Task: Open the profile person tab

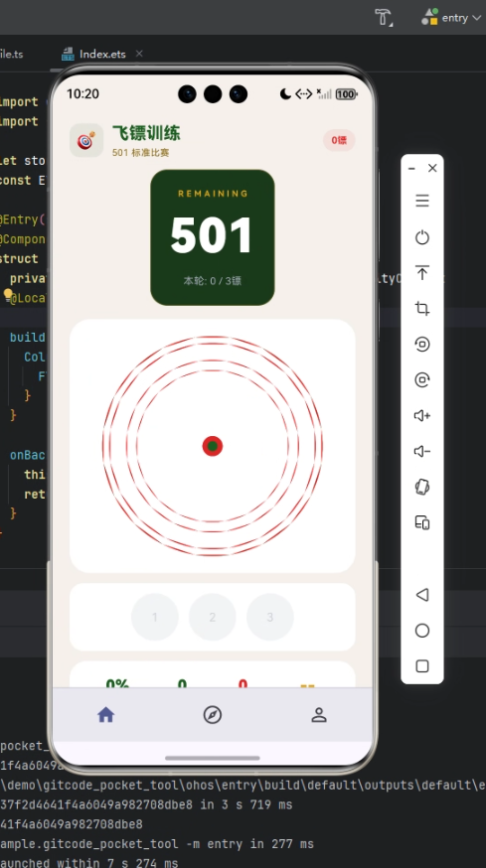Action: click(319, 715)
